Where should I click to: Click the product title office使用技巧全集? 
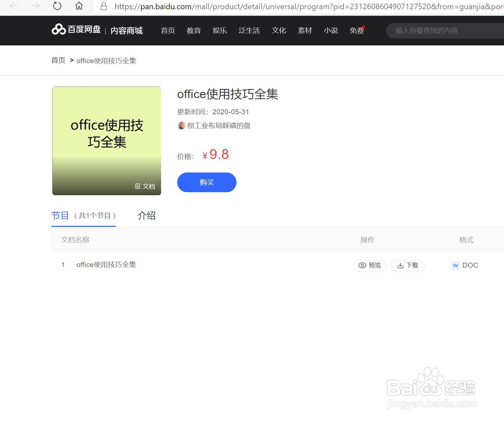pyautogui.click(x=228, y=94)
